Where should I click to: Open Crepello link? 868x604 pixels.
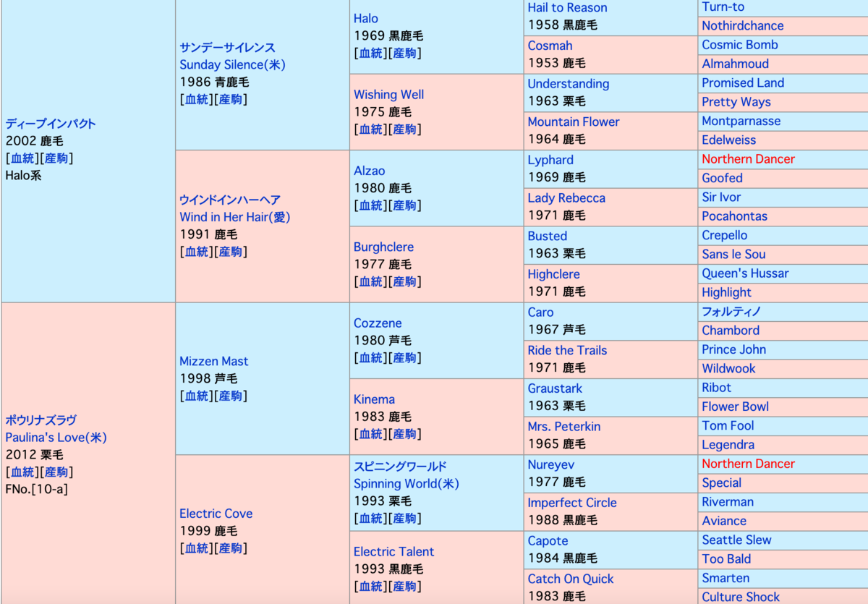click(725, 235)
